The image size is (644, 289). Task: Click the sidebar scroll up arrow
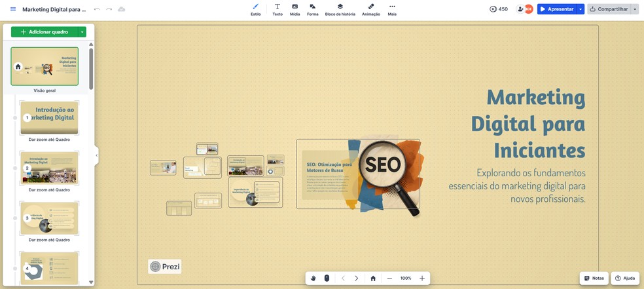[91, 44]
